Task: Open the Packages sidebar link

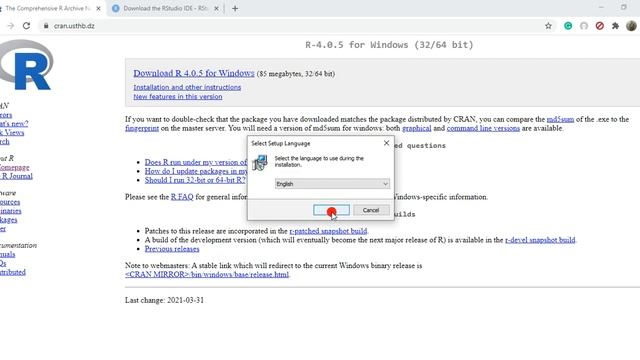Action: (x=9, y=220)
